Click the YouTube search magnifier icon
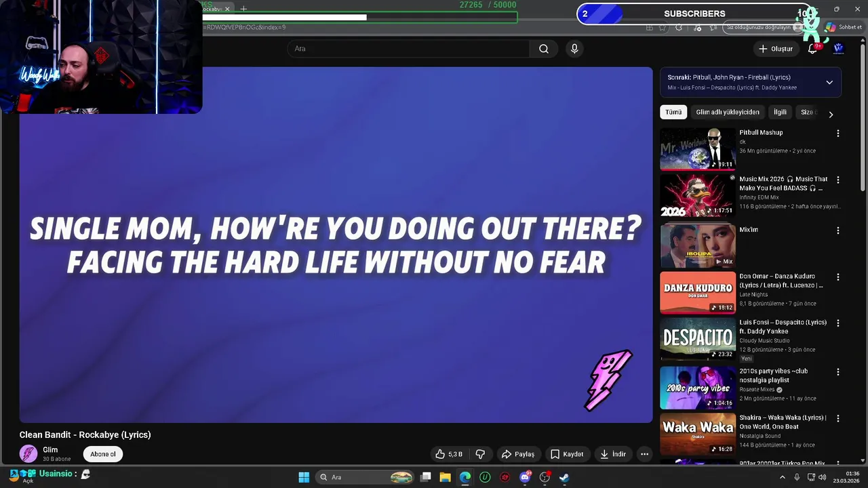 coord(544,49)
